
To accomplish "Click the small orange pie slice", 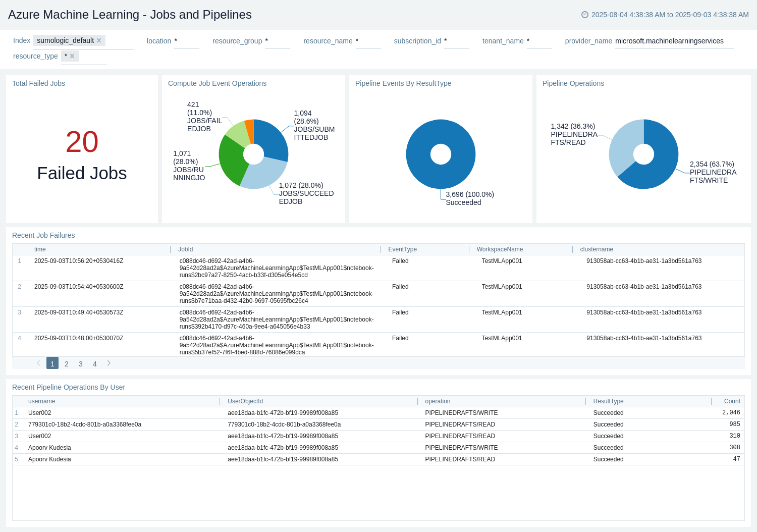I will pos(249,130).
